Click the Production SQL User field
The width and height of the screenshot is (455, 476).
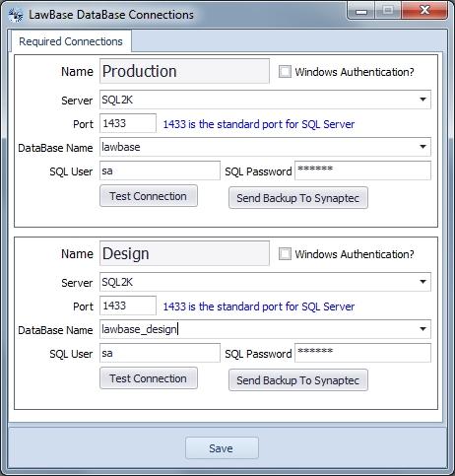pos(160,170)
